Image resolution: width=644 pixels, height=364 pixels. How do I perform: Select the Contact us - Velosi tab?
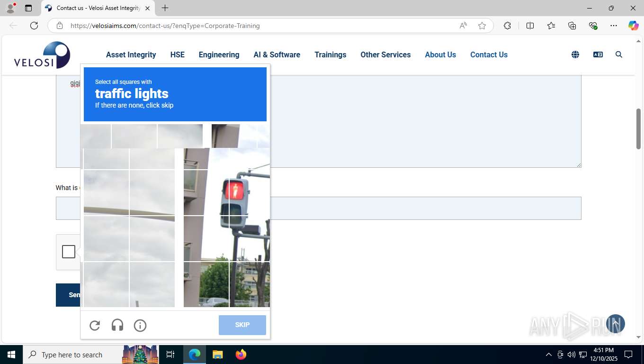[98, 8]
